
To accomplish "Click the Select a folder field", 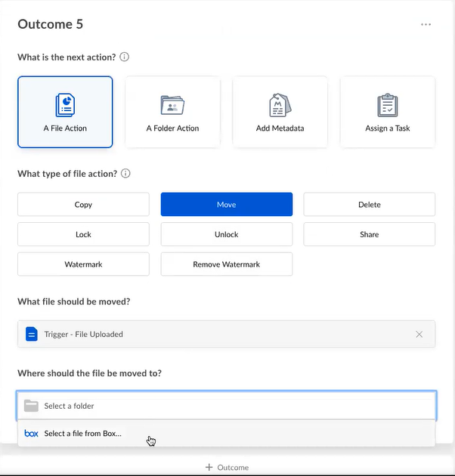I will [226, 406].
